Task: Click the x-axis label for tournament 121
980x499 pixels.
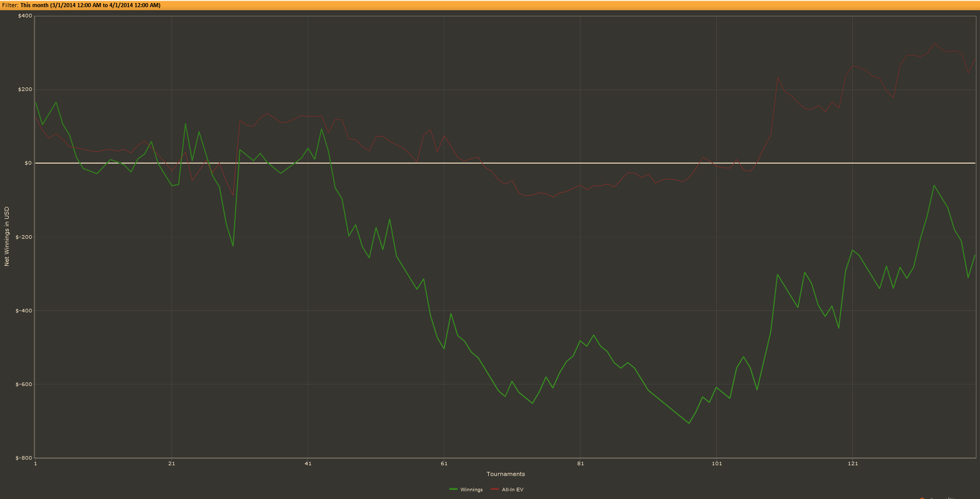Action: (853, 464)
